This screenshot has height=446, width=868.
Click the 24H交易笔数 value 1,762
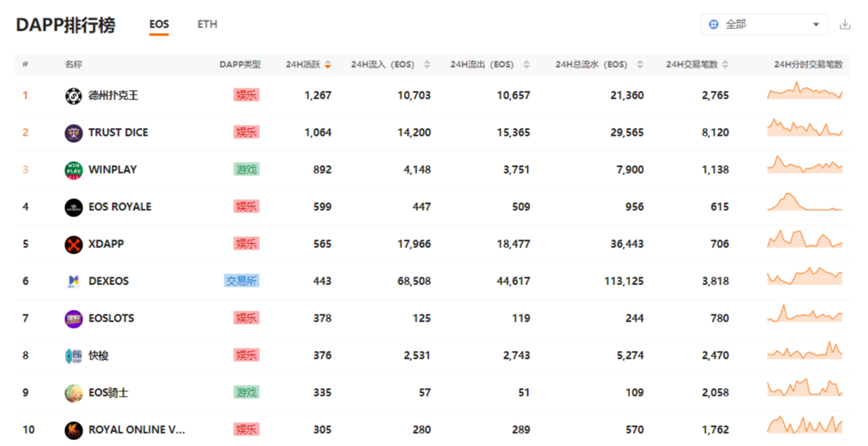(x=715, y=430)
